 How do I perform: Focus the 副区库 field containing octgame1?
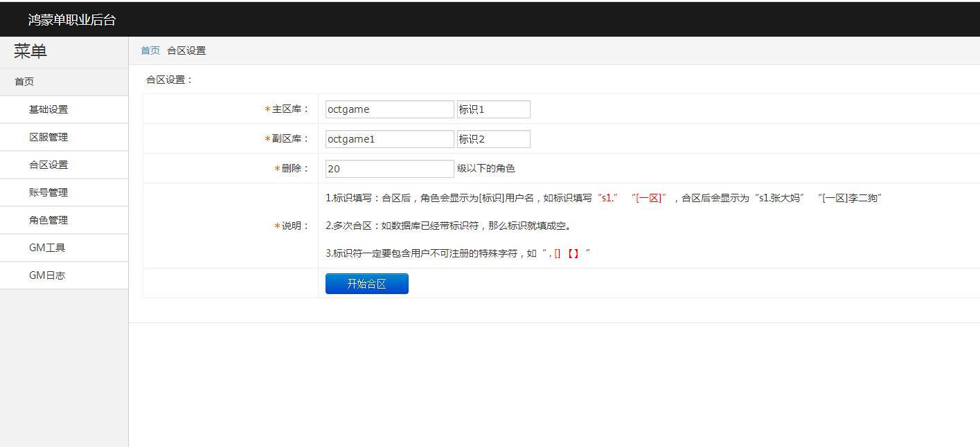[x=389, y=139]
